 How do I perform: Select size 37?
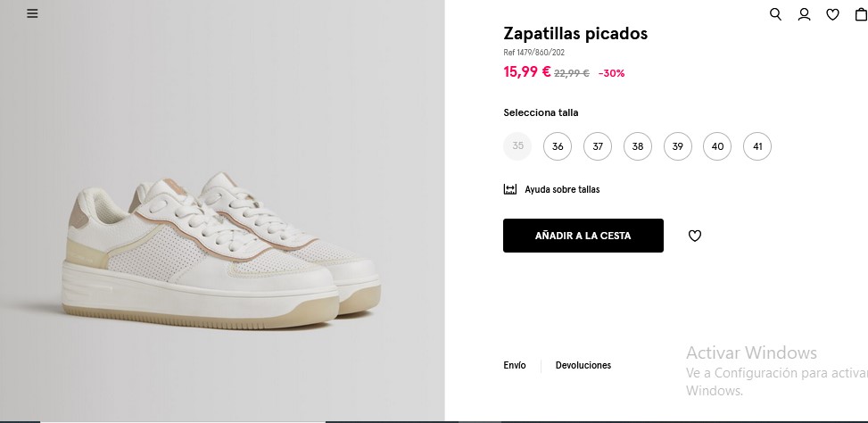[598, 146]
